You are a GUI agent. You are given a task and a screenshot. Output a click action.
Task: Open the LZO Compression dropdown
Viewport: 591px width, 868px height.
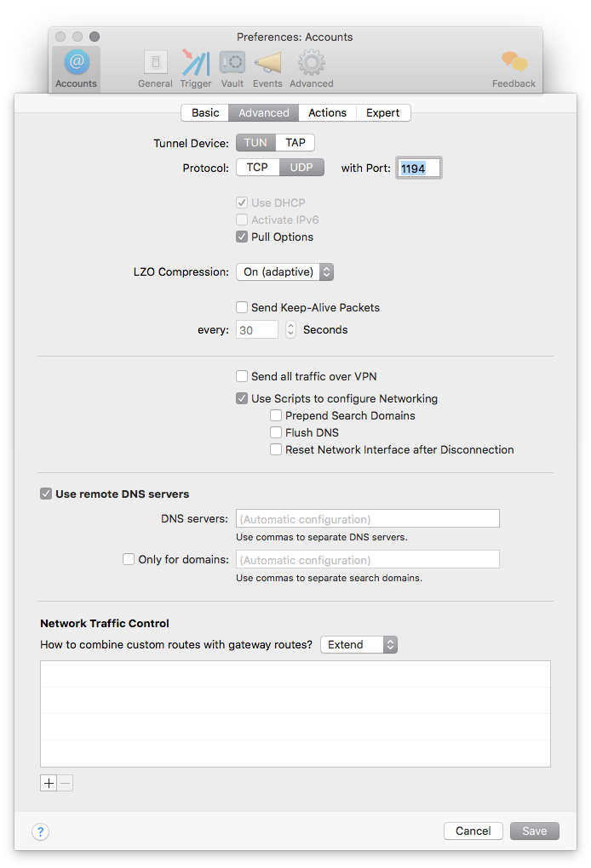[x=284, y=272]
